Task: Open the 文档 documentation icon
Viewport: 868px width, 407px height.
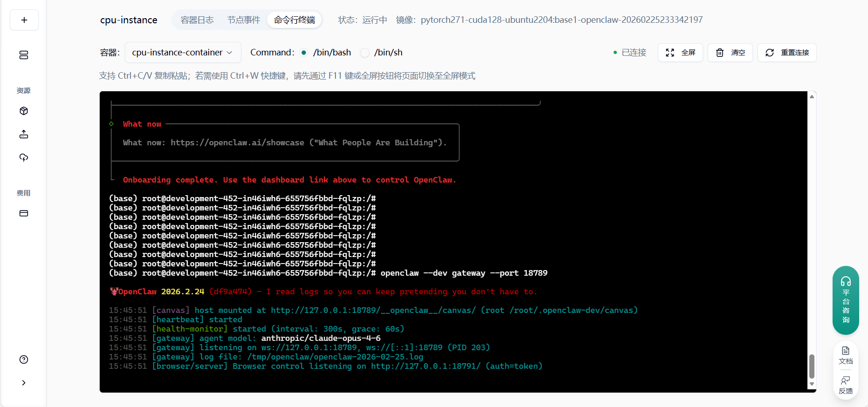Action: (846, 355)
